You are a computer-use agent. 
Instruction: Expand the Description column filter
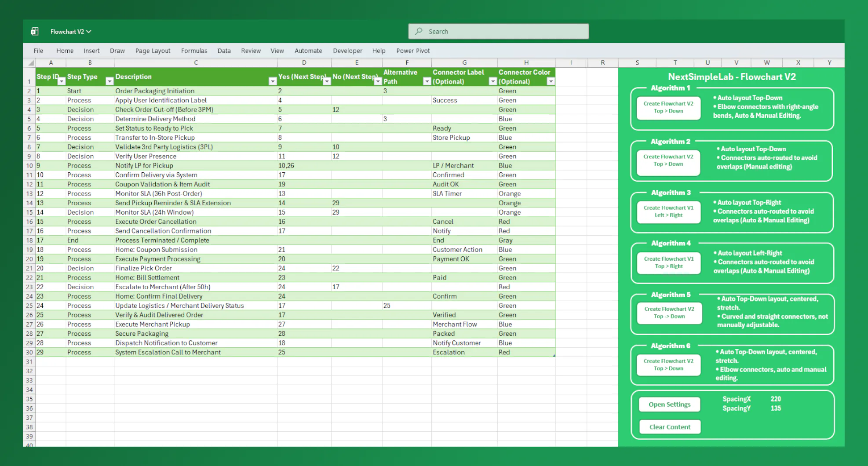pos(272,81)
